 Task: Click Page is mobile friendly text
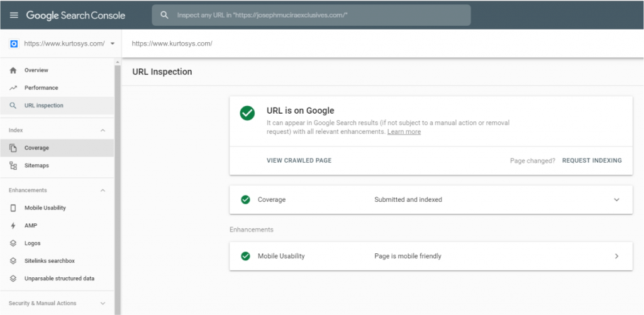pos(408,257)
